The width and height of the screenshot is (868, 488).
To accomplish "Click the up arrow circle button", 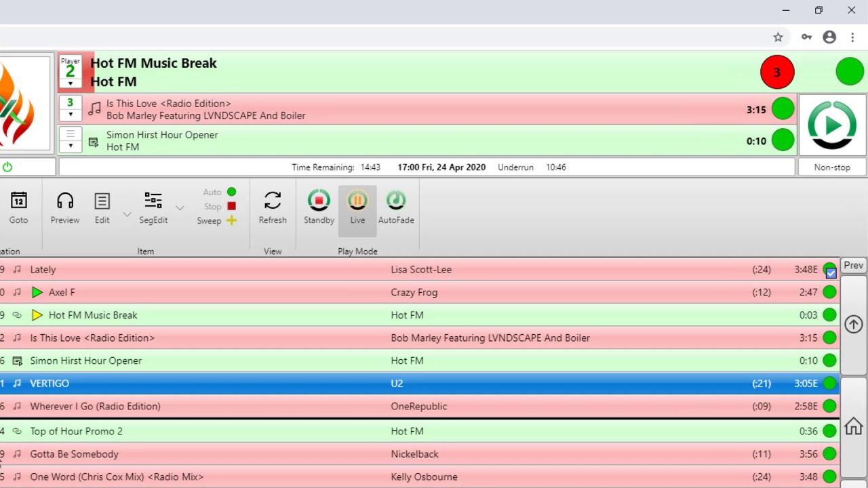I will (x=854, y=324).
